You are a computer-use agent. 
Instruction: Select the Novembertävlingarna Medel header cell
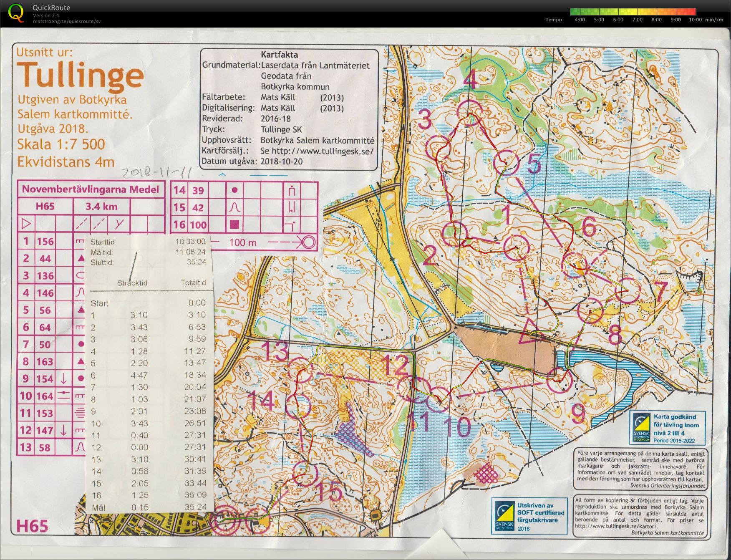point(91,189)
